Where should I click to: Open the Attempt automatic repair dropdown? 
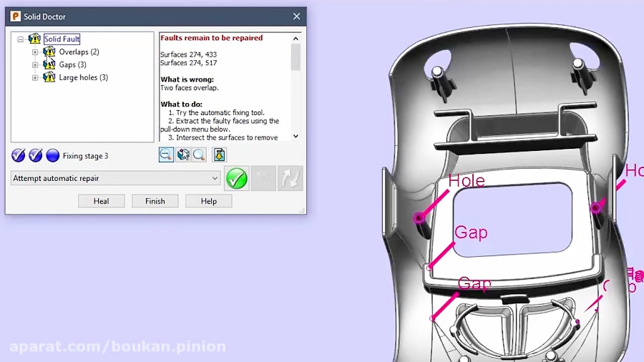pyautogui.click(x=215, y=178)
